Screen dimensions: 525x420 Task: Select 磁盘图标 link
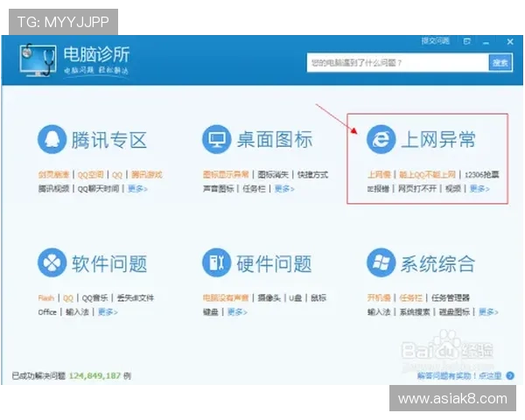point(454,311)
